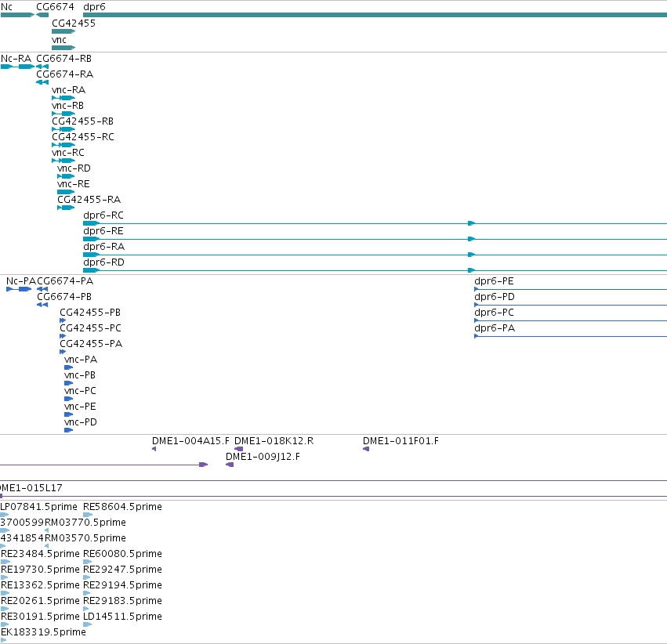Click the vnc-PC protein
The image size is (667, 644).
tap(68, 399)
